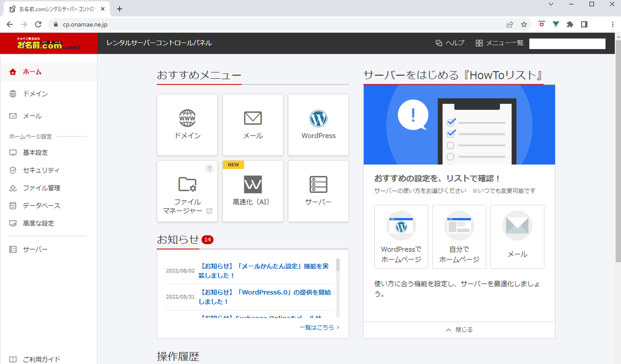Collapse HowToリスト with 閉じる
Image resolution: width=621 pixels, height=364 pixels.
click(x=459, y=330)
